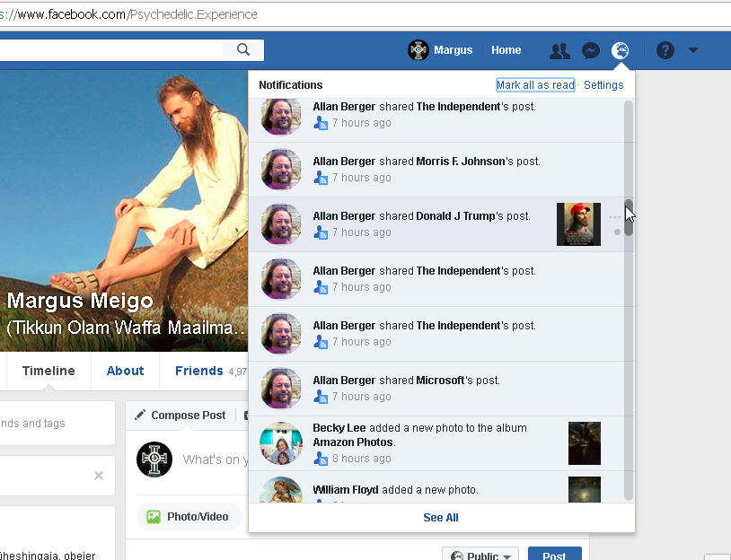Screen dimensions: 731x560
Task: Click the browser address bar URL
Action: pyautogui.click(x=128, y=14)
